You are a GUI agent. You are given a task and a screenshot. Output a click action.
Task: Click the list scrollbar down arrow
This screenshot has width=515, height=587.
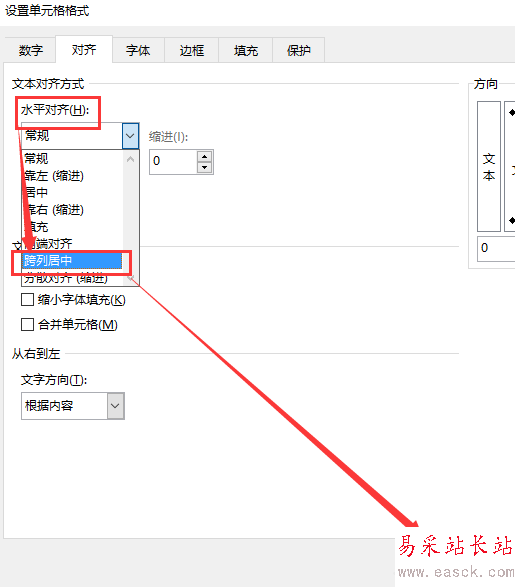[x=131, y=278]
